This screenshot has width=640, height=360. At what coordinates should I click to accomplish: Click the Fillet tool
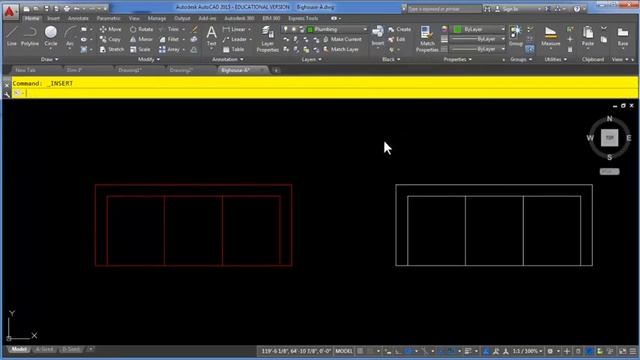(x=169, y=40)
